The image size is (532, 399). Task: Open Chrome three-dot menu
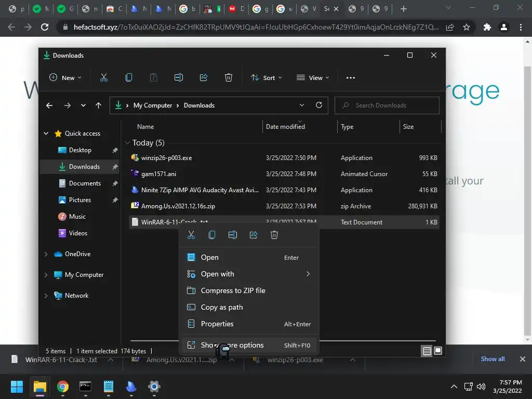(521, 27)
